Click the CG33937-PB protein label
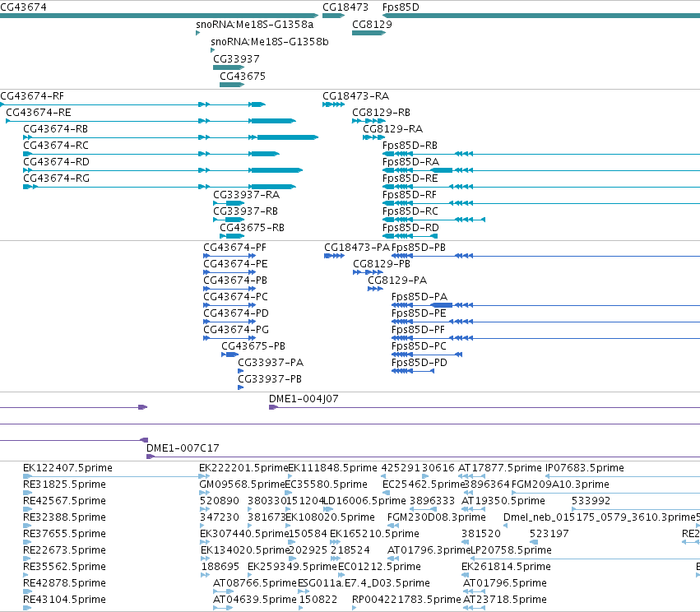Screen dimensions: 700x612 [x=270, y=379]
